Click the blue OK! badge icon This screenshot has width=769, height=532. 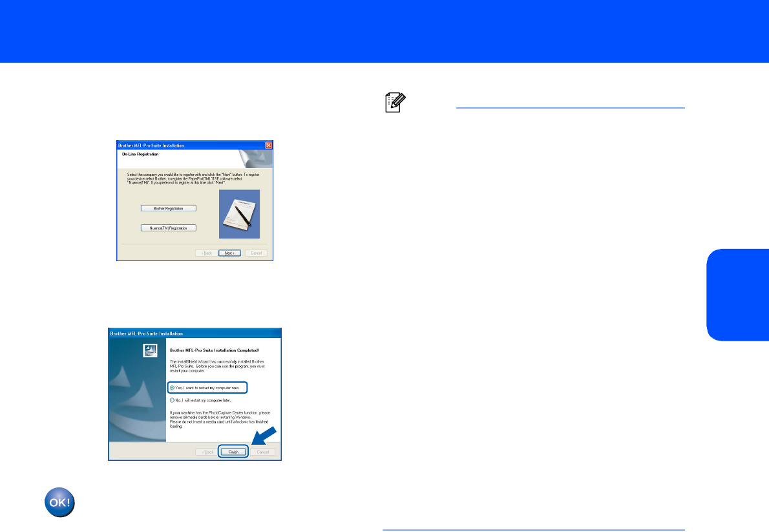tap(60, 502)
